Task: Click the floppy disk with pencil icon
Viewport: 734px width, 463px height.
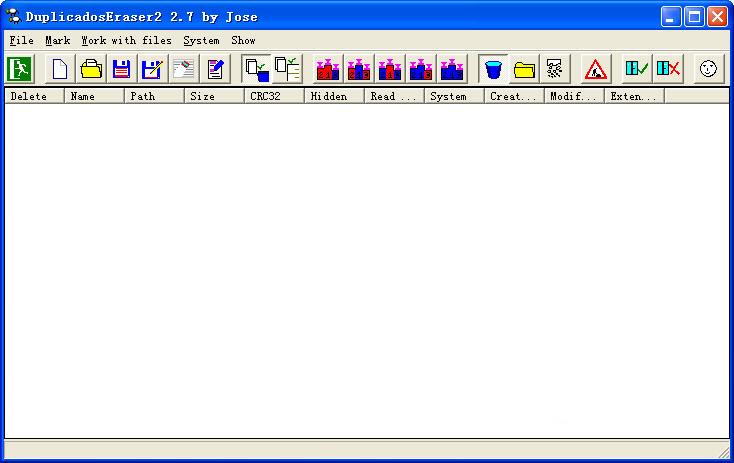Action: point(153,69)
